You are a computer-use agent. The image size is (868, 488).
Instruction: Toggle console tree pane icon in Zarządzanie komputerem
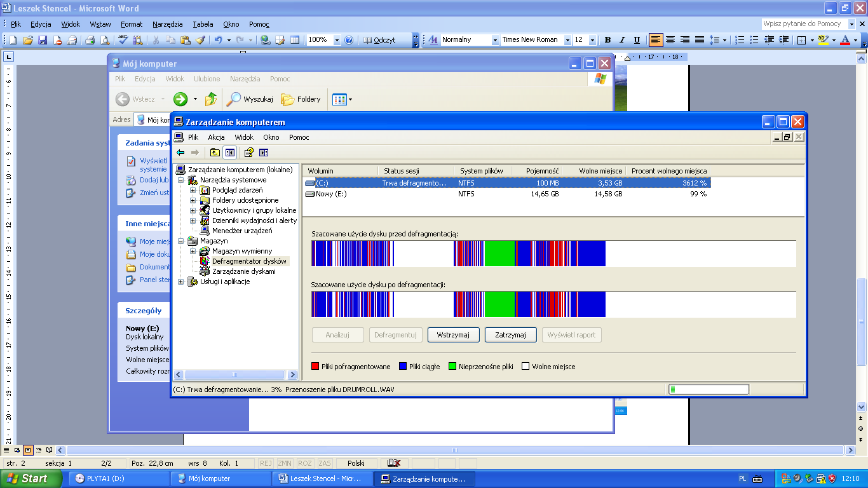click(229, 152)
